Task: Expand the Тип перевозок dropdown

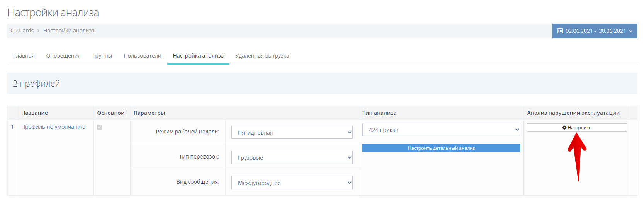Action: [292, 157]
